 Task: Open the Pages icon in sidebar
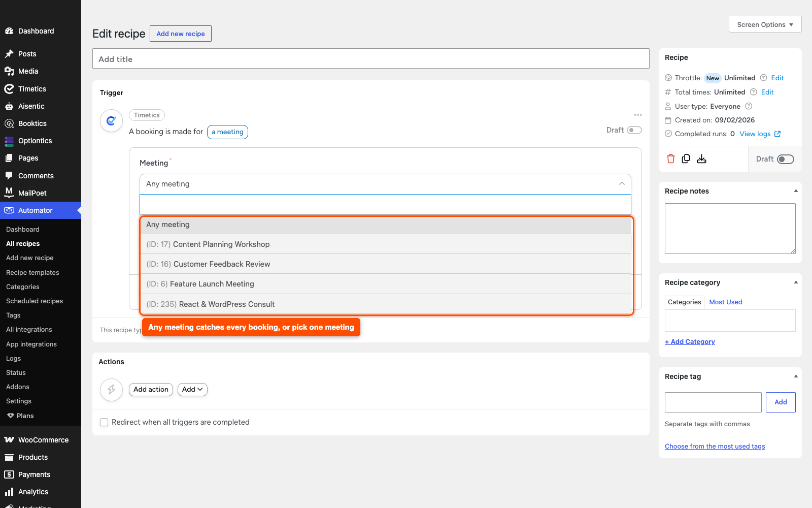pos(9,158)
